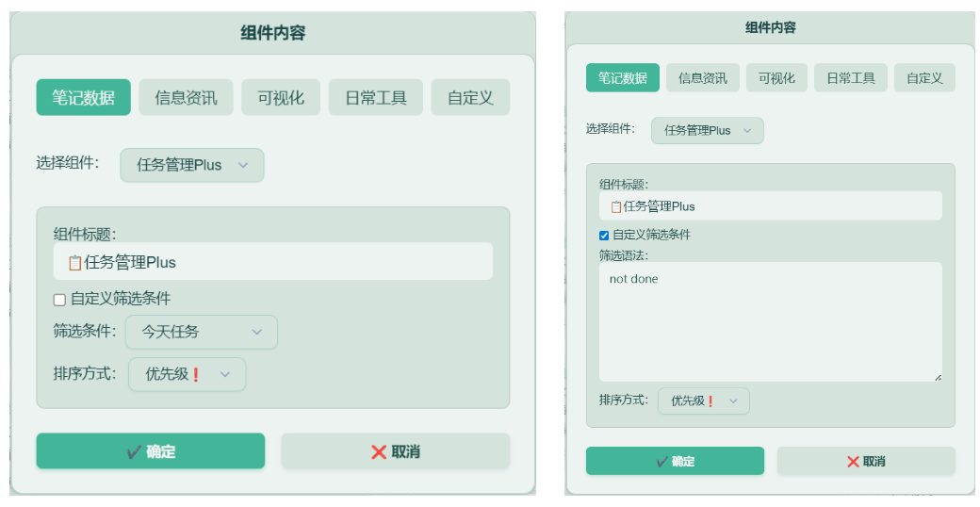
Task: Switch to the 信息资讯 tab in the left dialog
Action: (x=186, y=98)
